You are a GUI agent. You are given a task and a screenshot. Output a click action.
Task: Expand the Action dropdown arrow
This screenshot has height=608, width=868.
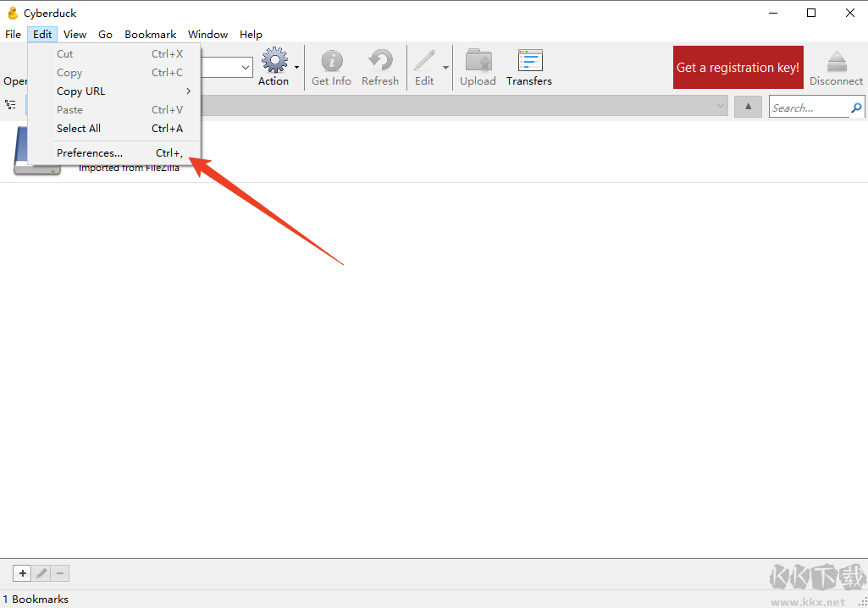pyautogui.click(x=296, y=68)
